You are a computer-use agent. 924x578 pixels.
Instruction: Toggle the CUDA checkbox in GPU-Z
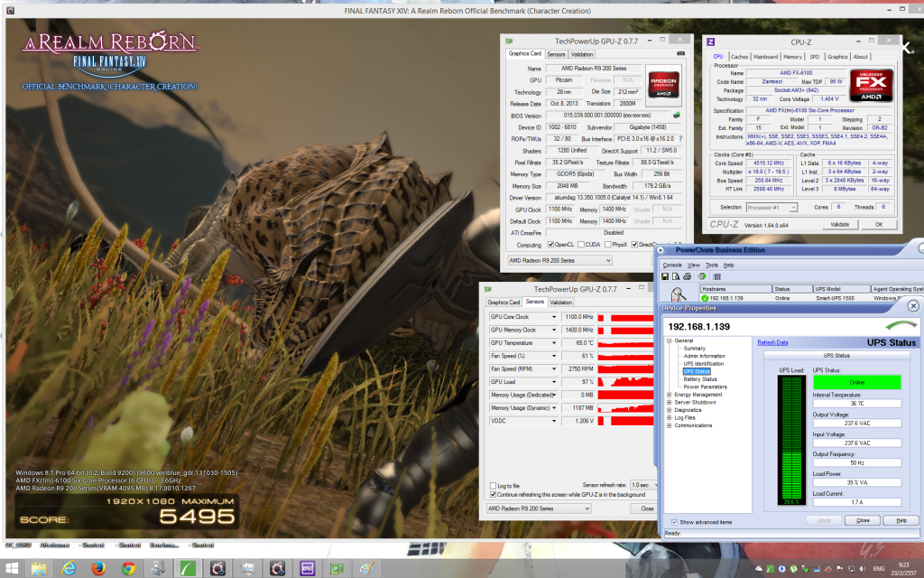pyautogui.click(x=581, y=245)
